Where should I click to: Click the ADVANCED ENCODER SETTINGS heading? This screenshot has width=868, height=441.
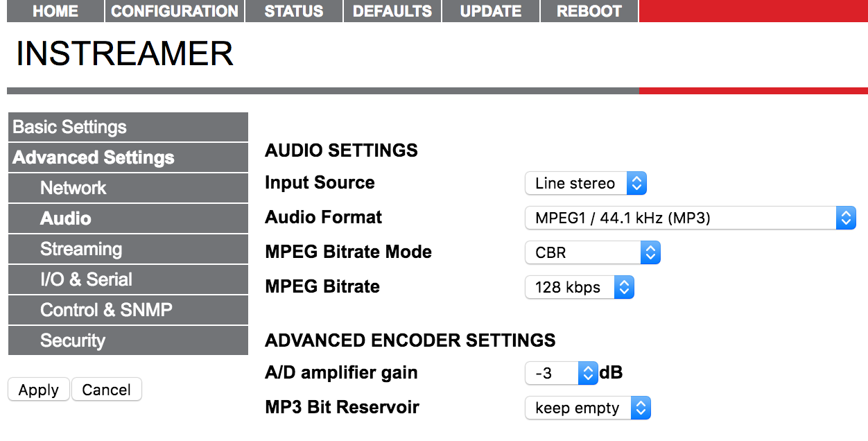click(410, 340)
